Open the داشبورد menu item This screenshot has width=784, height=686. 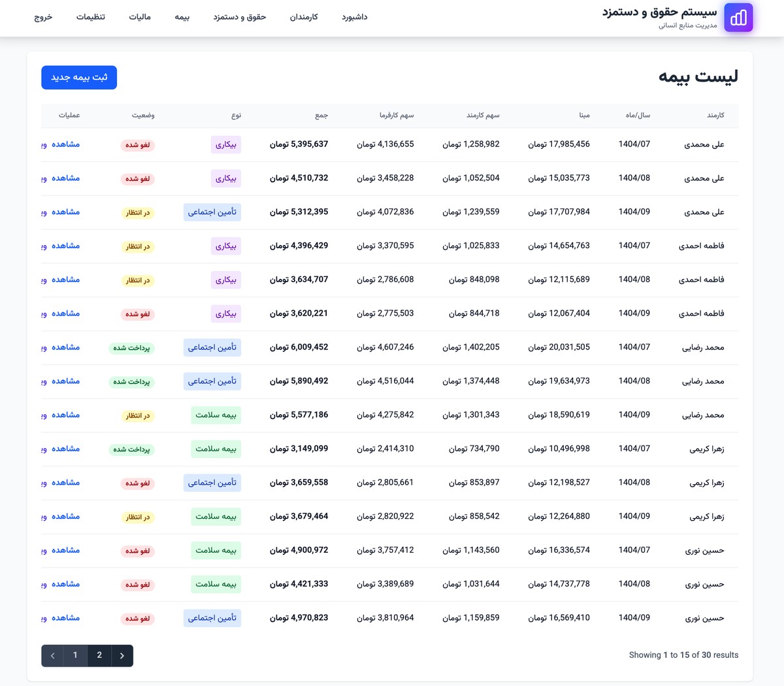(x=354, y=17)
